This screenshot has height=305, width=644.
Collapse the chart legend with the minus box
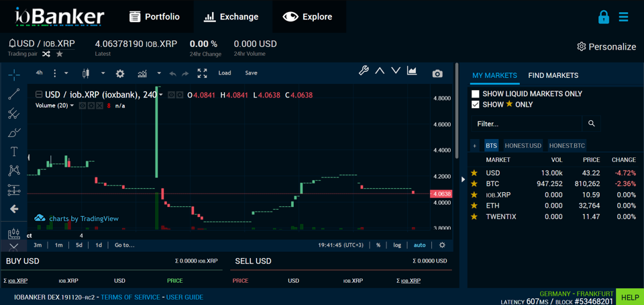39,95
